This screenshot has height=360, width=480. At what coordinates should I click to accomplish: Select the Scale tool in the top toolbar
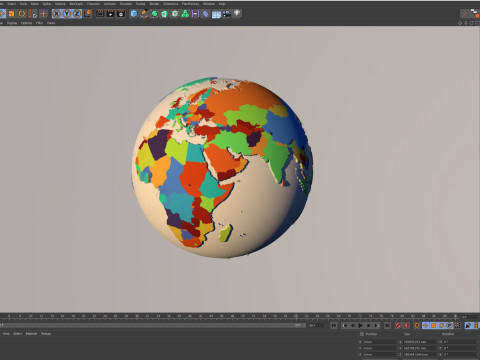[x=11, y=14]
